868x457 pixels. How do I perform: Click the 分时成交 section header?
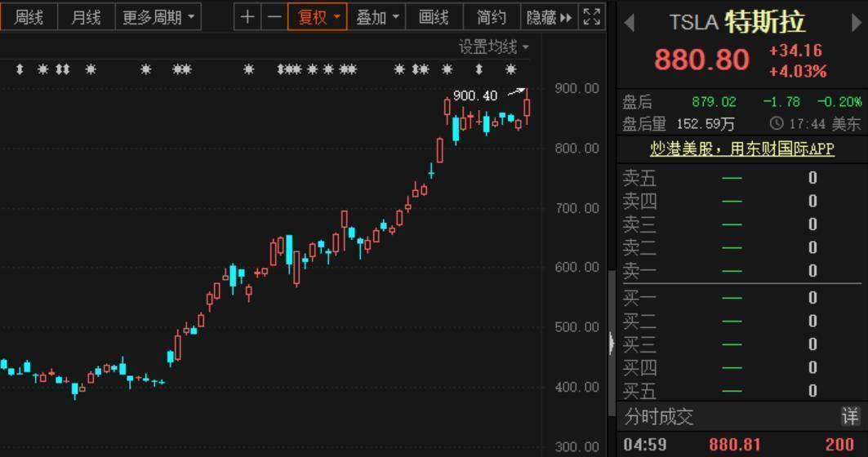[x=659, y=416]
